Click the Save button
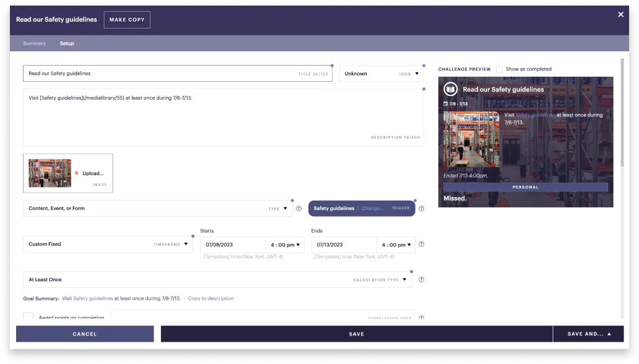The image size is (639, 364). pos(357,334)
